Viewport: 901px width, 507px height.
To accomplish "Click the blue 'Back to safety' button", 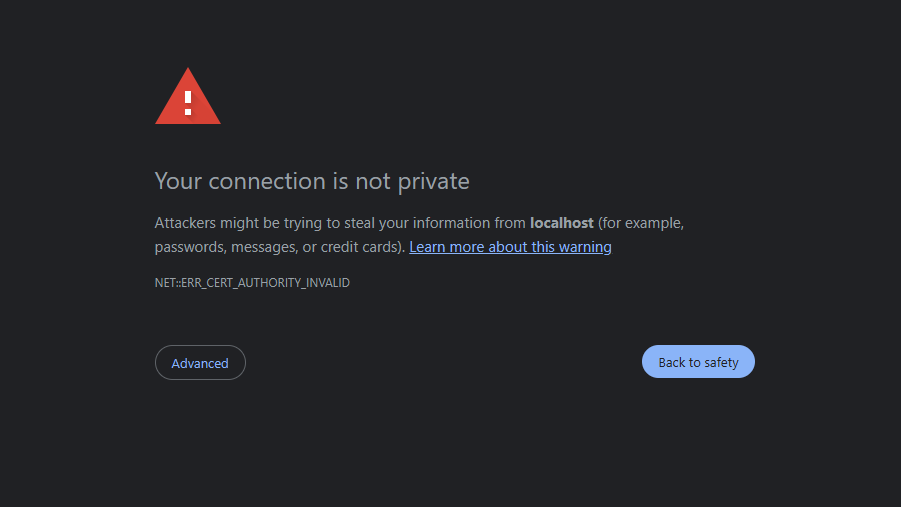I will click(698, 362).
